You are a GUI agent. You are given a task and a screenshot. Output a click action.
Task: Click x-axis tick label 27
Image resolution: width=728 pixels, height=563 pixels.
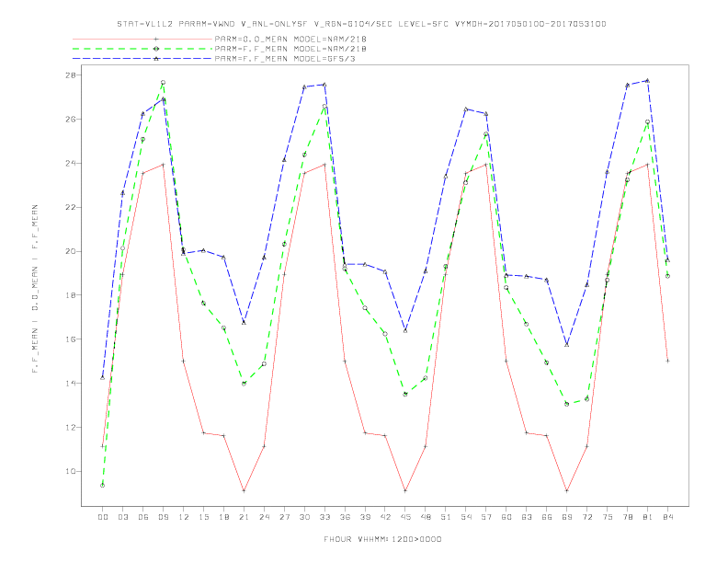(x=284, y=517)
